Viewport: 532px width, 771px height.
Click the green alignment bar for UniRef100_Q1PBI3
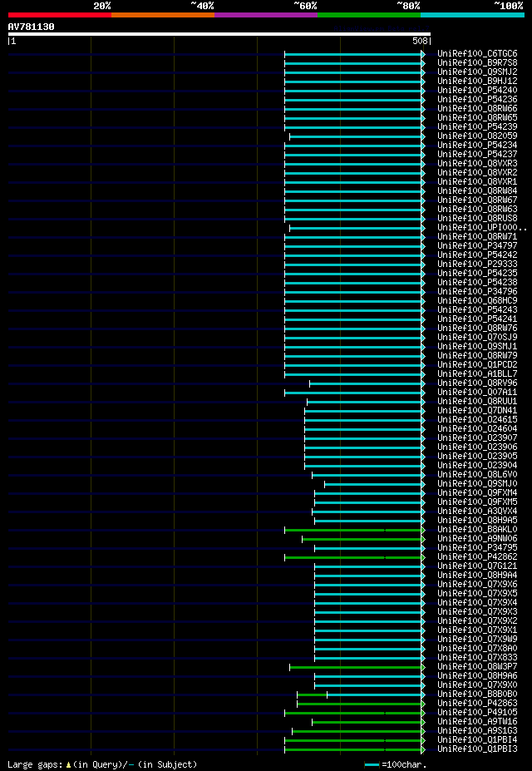pos(353,750)
